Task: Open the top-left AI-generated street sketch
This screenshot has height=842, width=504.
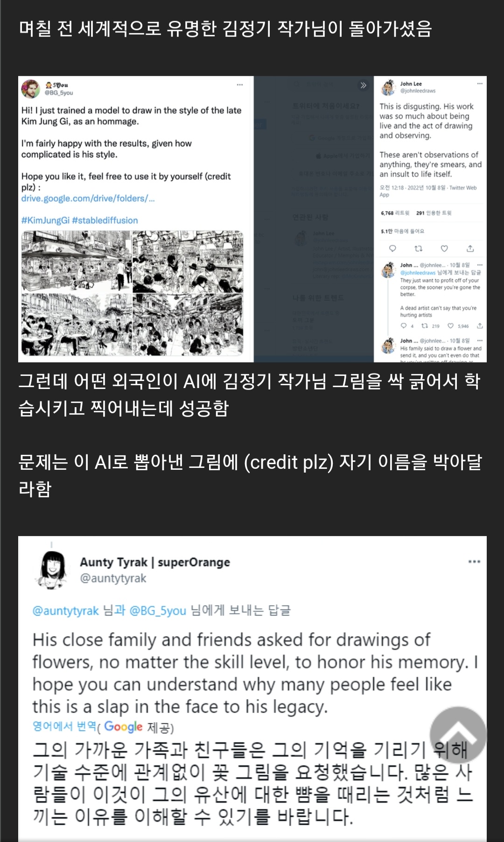Action: pyautogui.click(x=77, y=262)
